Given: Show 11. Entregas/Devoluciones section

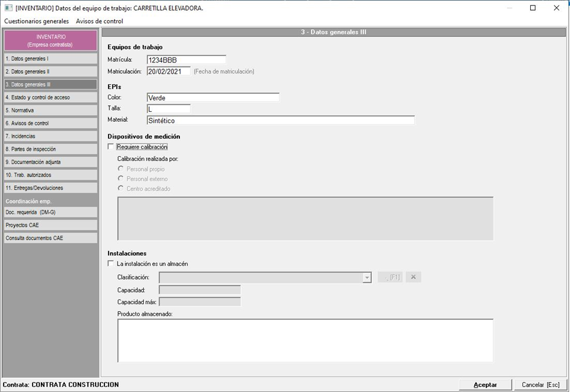Looking at the screenshot, I should click(x=50, y=188).
